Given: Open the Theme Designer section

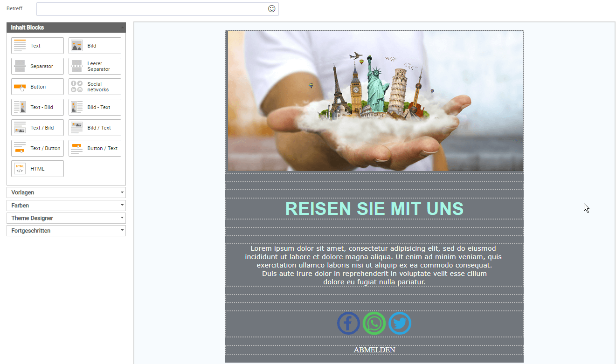Looking at the screenshot, I should [x=66, y=218].
